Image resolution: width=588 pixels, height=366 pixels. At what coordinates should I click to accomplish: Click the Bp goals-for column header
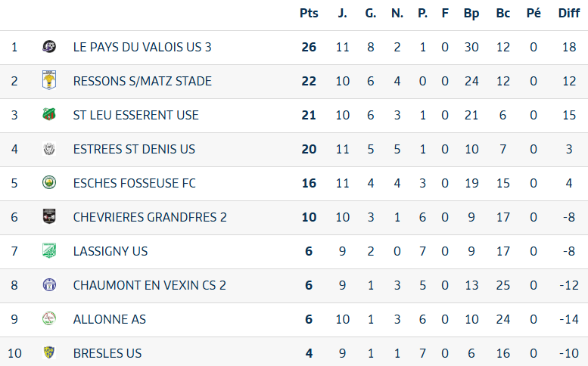click(x=471, y=13)
